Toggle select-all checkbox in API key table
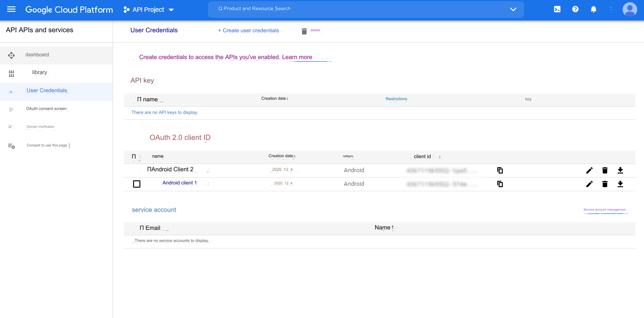Viewport: 644px width, 318px height. 139,99
